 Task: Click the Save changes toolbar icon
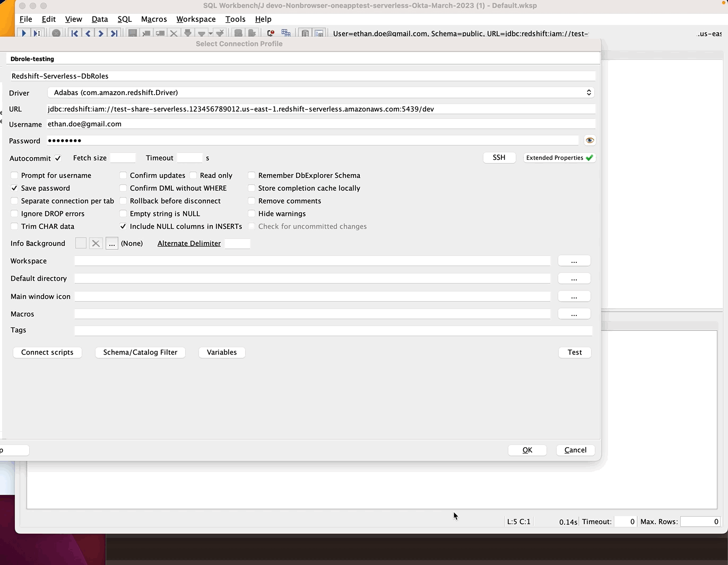tap(133, 33)
